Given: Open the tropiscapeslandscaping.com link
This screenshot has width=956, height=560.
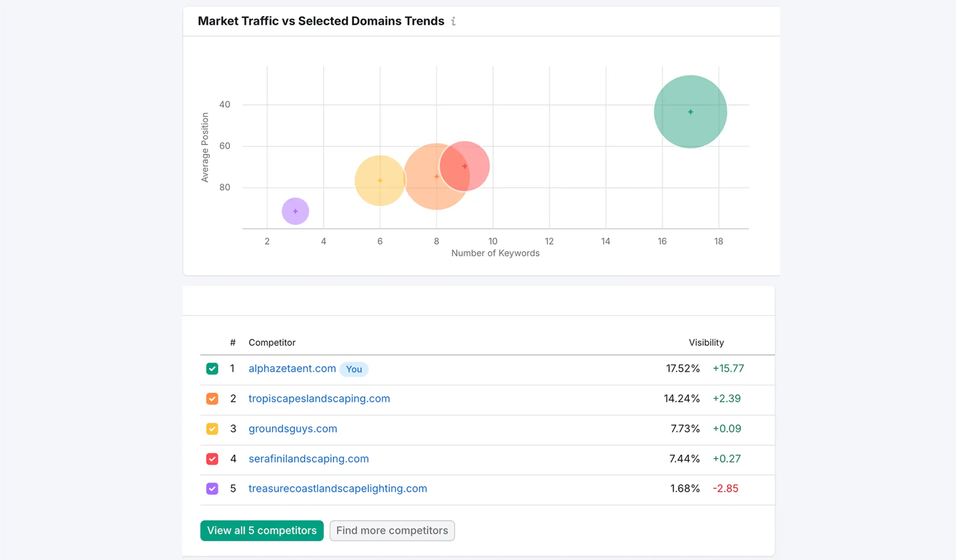Looking at the screenshot, I should 319,398.
